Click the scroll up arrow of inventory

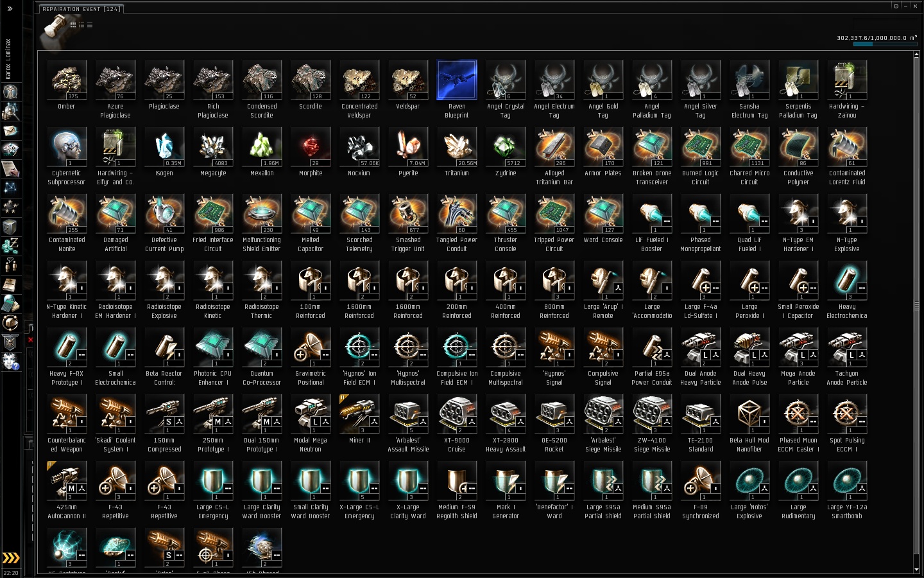point(916,55)
